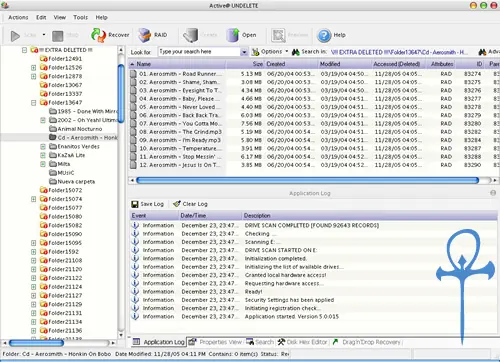Click the folder icon next to Animal Nocturno
Viewport: 500px width, 362px height.
[53, 129]
